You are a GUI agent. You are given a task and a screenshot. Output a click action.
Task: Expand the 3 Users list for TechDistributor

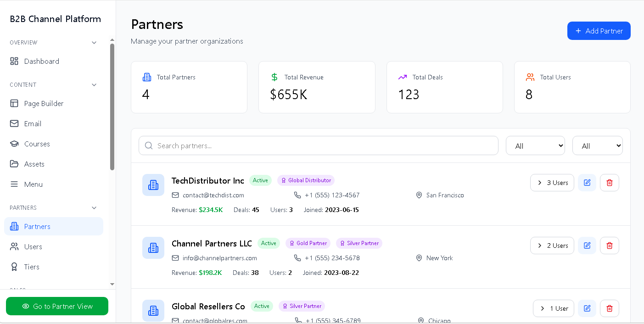[552, 183]
